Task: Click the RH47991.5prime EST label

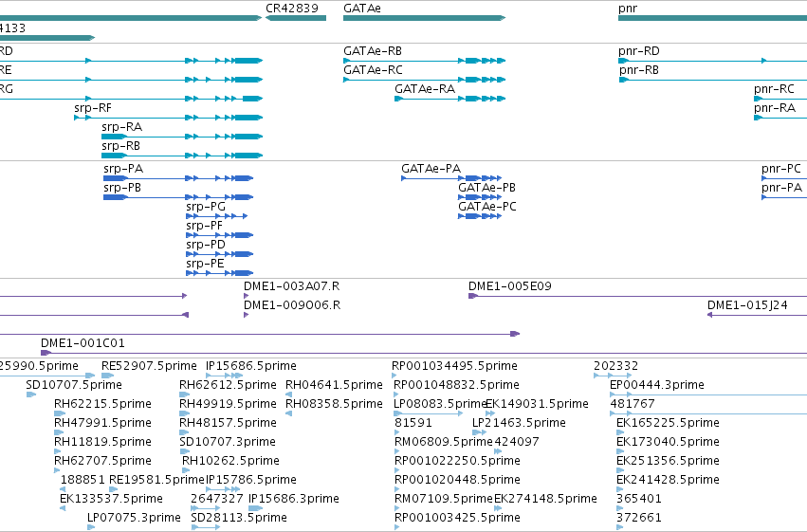Action: click(x=103, y=424)
